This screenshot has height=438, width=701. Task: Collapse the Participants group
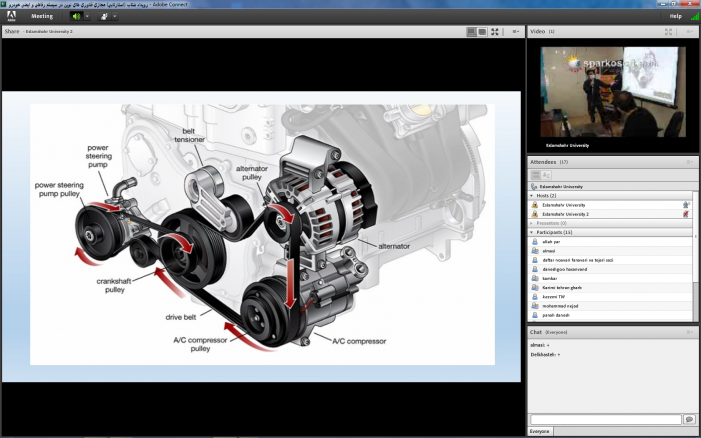click(532, 232)
